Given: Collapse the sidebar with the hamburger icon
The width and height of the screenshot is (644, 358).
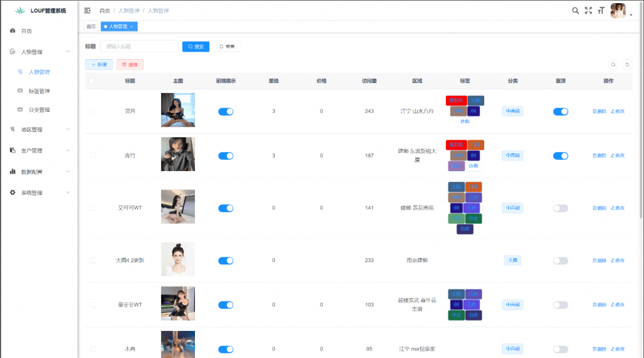Looking at the screenshot, I should tap(87, 11).
